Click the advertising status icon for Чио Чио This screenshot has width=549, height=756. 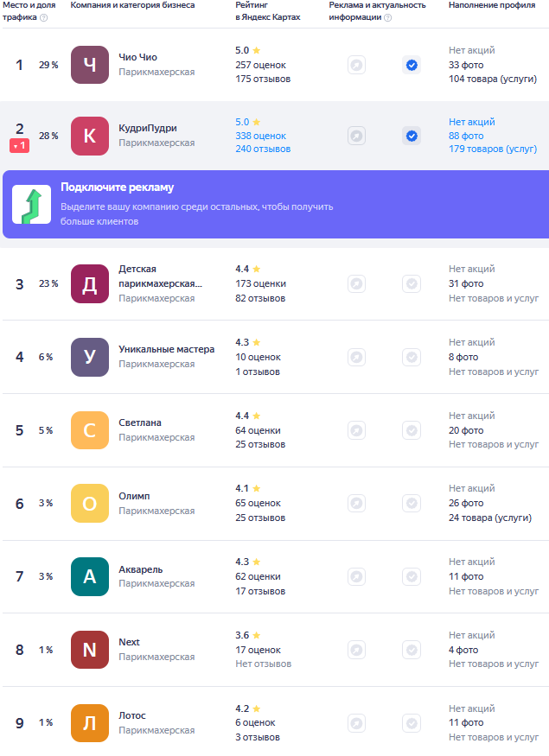click(356, 65)
